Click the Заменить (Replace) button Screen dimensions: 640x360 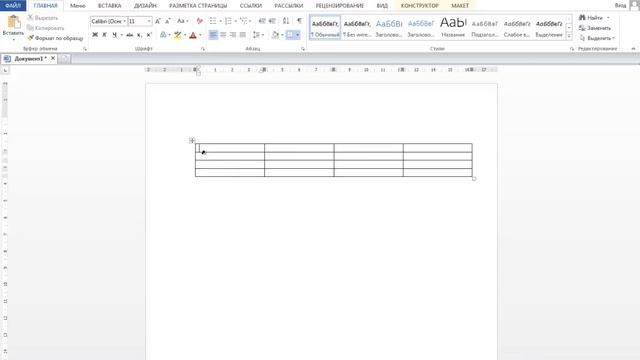[x=595, y=28]
